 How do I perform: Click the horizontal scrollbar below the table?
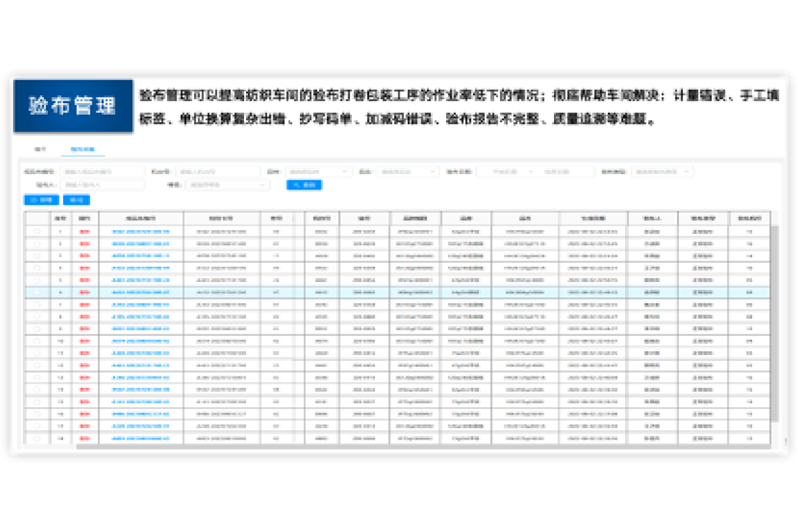click(399, 447)
